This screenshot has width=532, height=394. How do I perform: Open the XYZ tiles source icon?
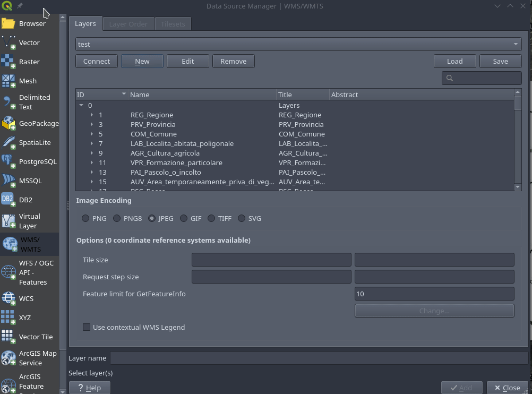(x=8, y=318)
